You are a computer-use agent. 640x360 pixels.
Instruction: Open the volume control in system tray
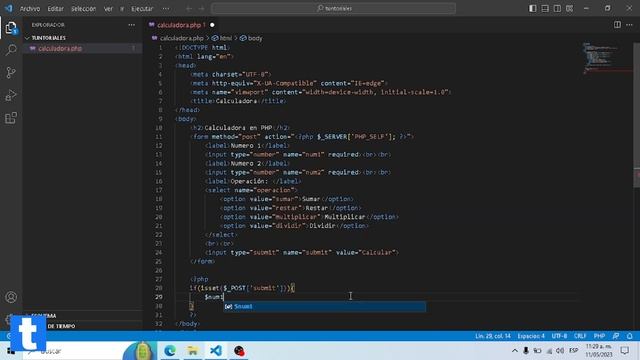560,351
